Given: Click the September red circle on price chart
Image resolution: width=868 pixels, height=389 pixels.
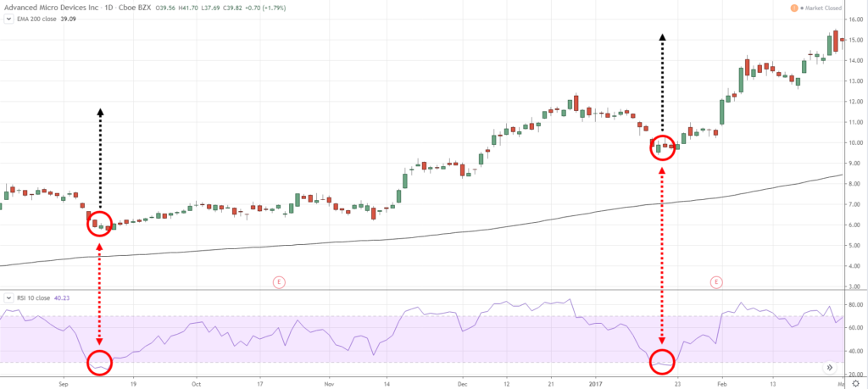Looking at the screenshot, I should tap(100, 224).
